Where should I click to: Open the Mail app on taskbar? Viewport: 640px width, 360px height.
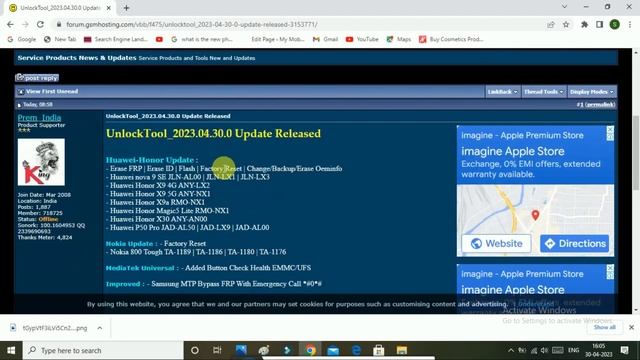(x=333, y=351)
